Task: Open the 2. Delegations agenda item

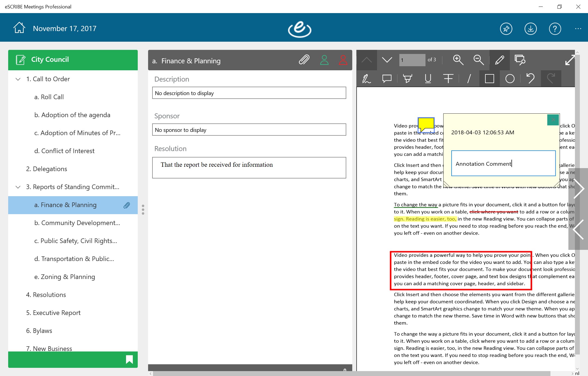Action: (47, 169)
